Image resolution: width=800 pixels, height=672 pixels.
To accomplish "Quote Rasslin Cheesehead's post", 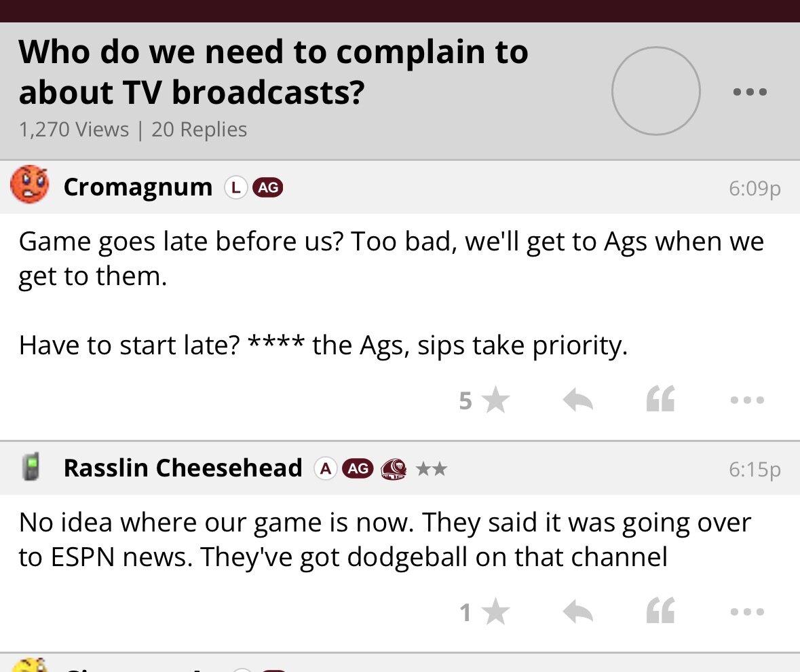I will tap(660, 612).
